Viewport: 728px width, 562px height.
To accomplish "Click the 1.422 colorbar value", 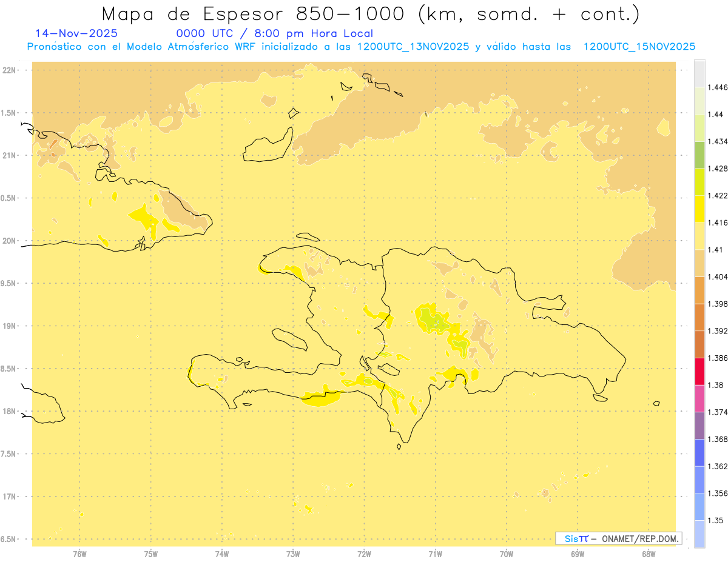I will pos(717,195).
